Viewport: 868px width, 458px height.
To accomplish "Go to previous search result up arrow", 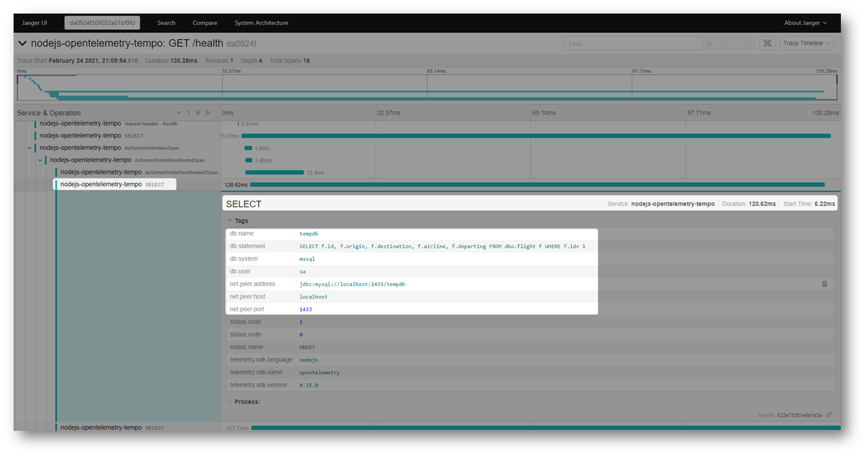I will 723,43.
